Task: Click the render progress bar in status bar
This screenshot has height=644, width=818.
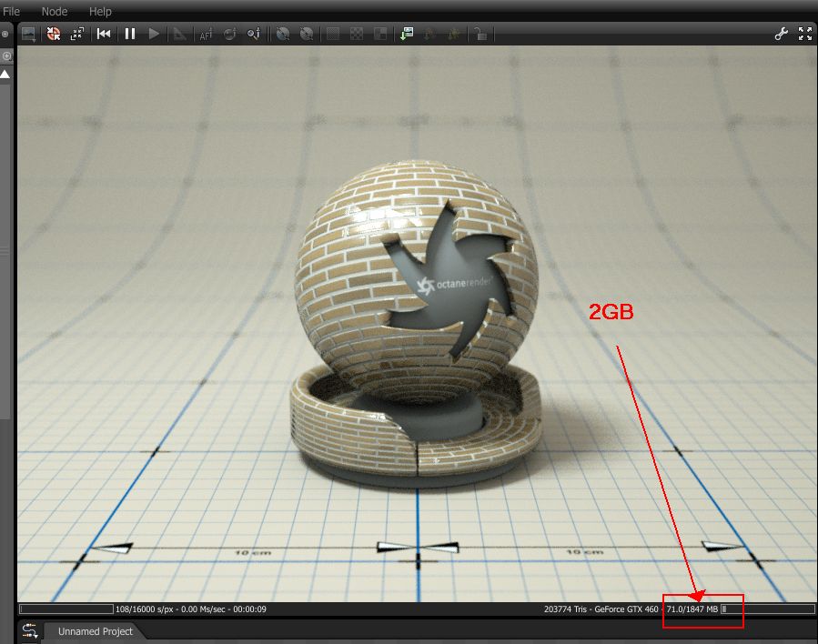Action: pyautogui.click(x=66, y=609)
